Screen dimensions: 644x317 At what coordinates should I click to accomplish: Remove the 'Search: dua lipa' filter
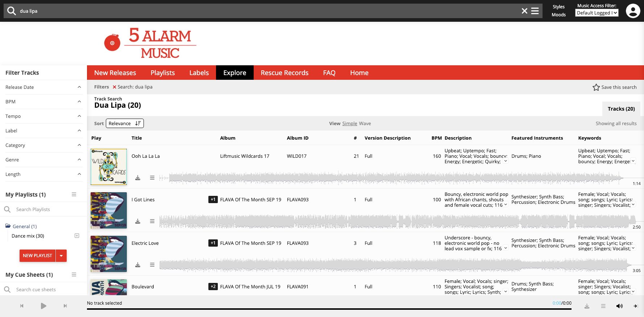[x=115, y=87]
